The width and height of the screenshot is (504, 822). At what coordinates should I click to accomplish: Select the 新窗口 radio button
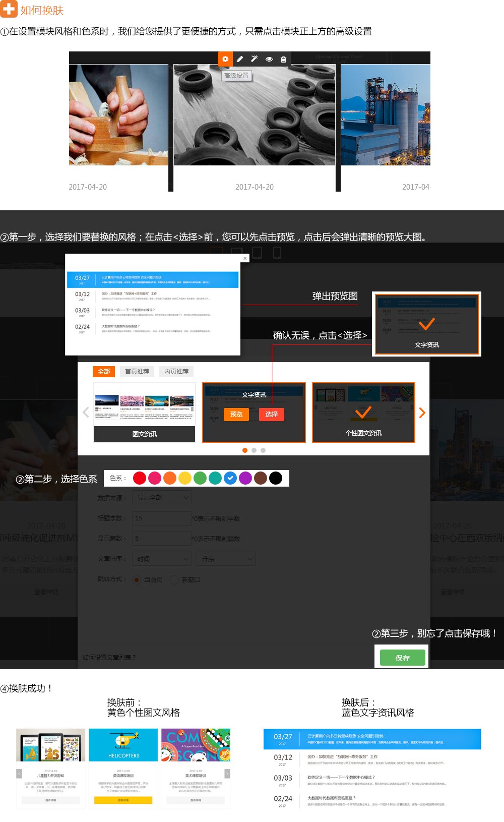coord(174,580)
